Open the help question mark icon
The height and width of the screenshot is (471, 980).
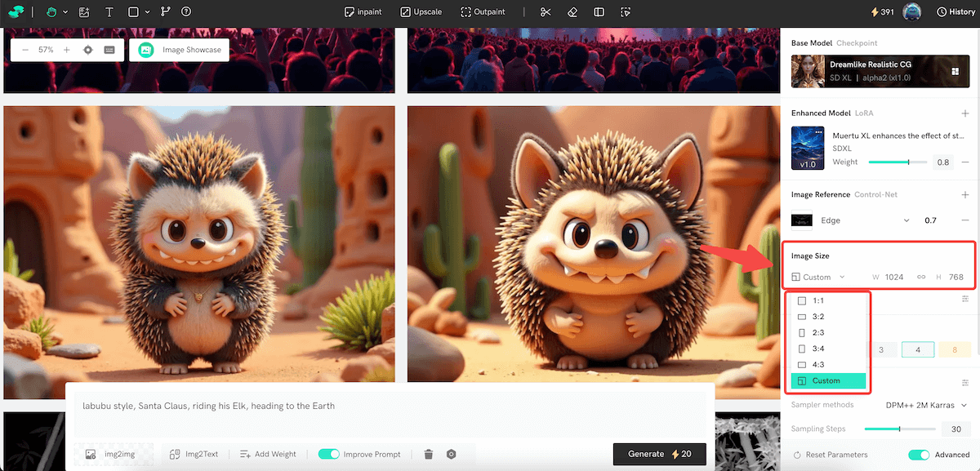point(186,12)
